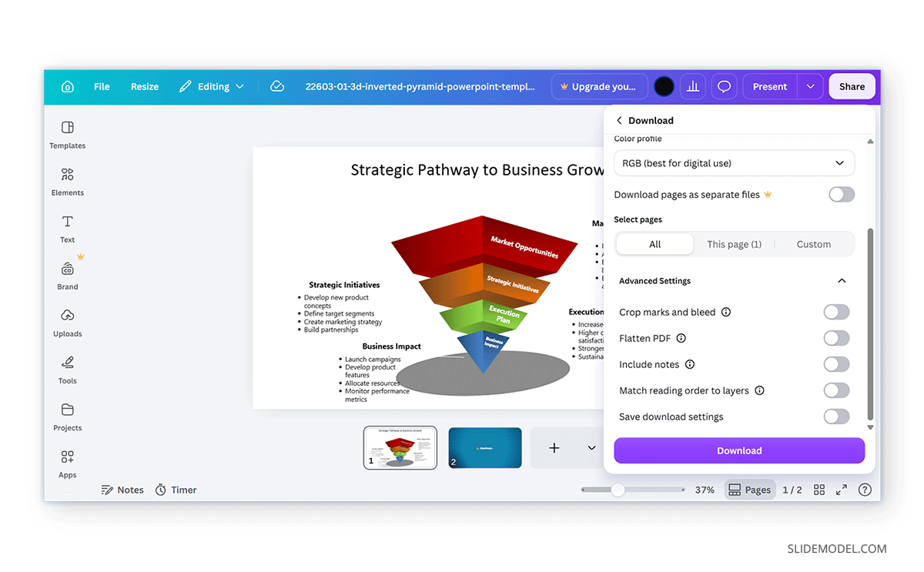Open the File menu

point(102,87)
